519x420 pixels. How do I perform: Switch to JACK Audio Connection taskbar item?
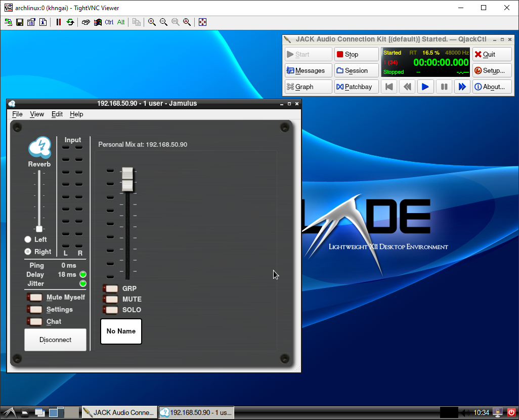coord(119,412)
